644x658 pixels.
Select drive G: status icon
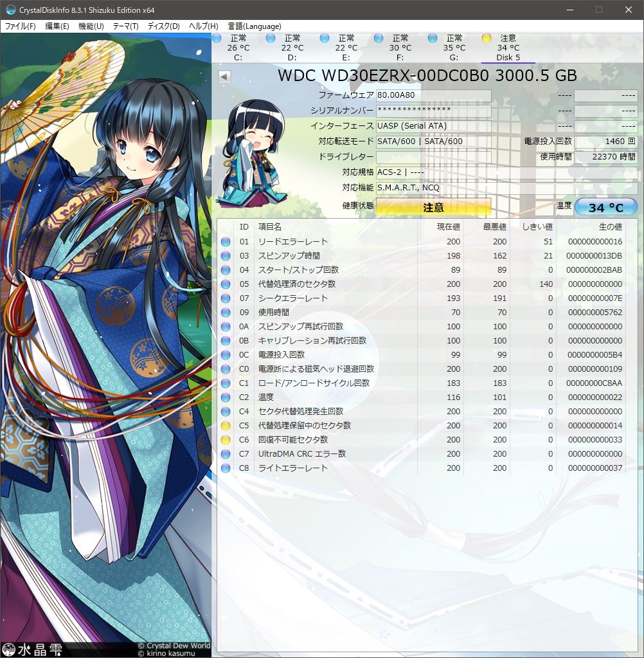click(433, 38)
